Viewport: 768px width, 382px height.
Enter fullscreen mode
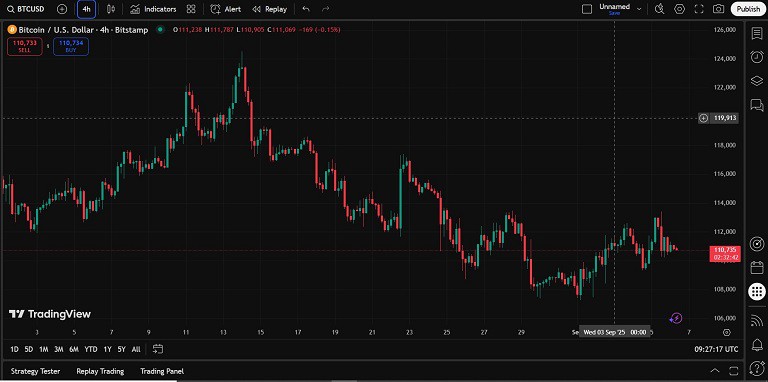tap(699, 9)
